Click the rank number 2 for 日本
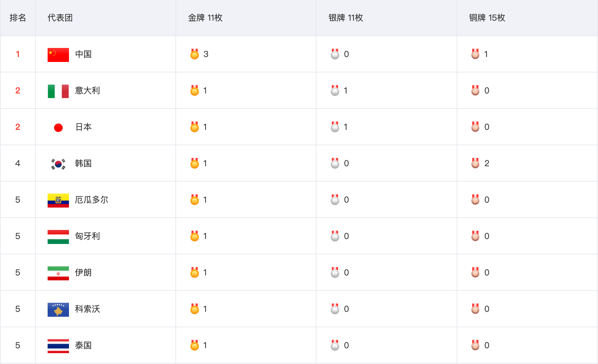The height and width of the screenshot is (364, 598). (18, 127)
